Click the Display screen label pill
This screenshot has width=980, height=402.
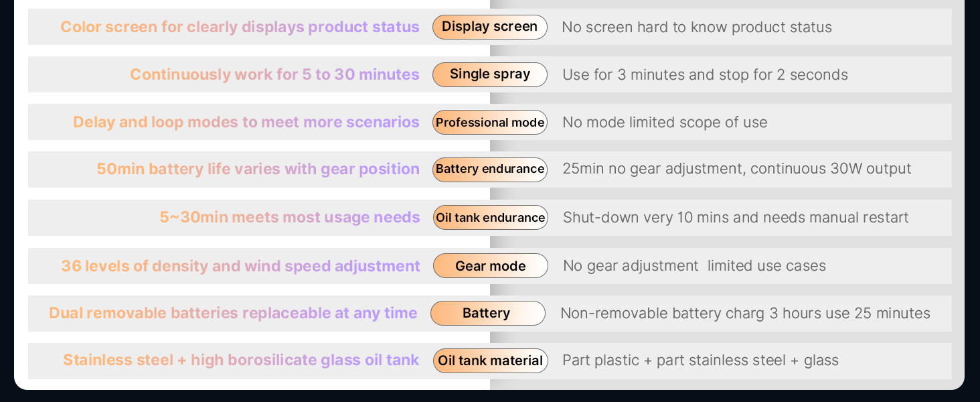[490, 27]
